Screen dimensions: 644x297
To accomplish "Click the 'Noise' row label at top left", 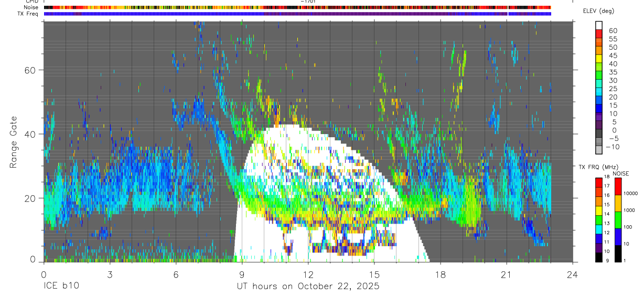I will point(30,7).
